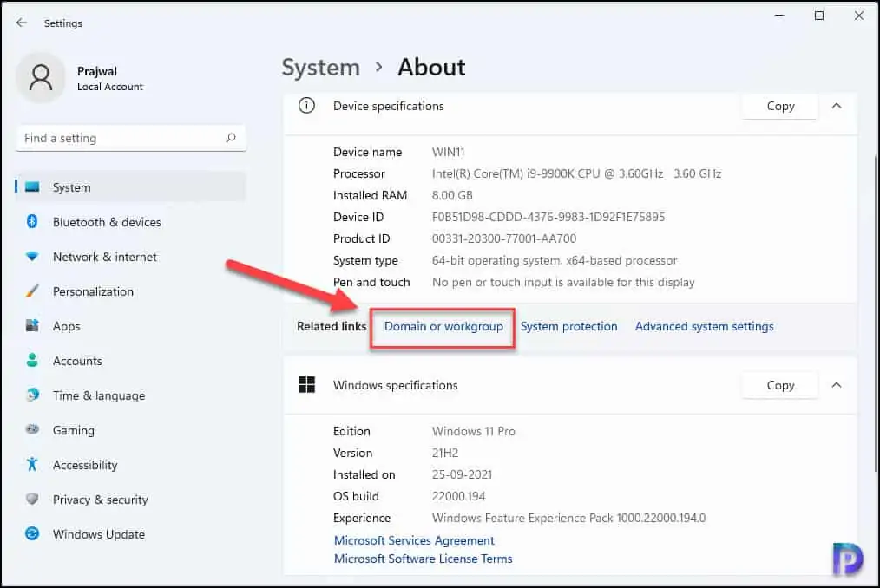Click the Accessibility figure icon

point(33,465)
